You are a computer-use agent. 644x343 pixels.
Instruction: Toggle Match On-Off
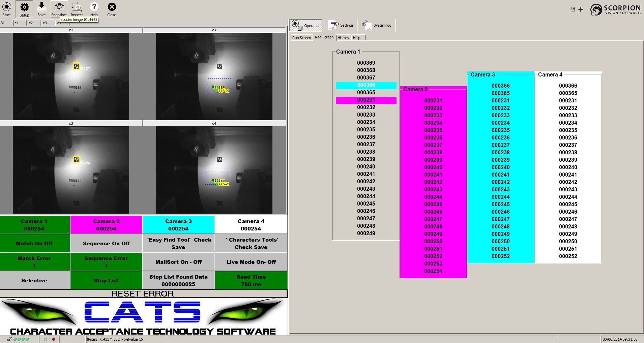pyautogui.click(x=34, y=243)
